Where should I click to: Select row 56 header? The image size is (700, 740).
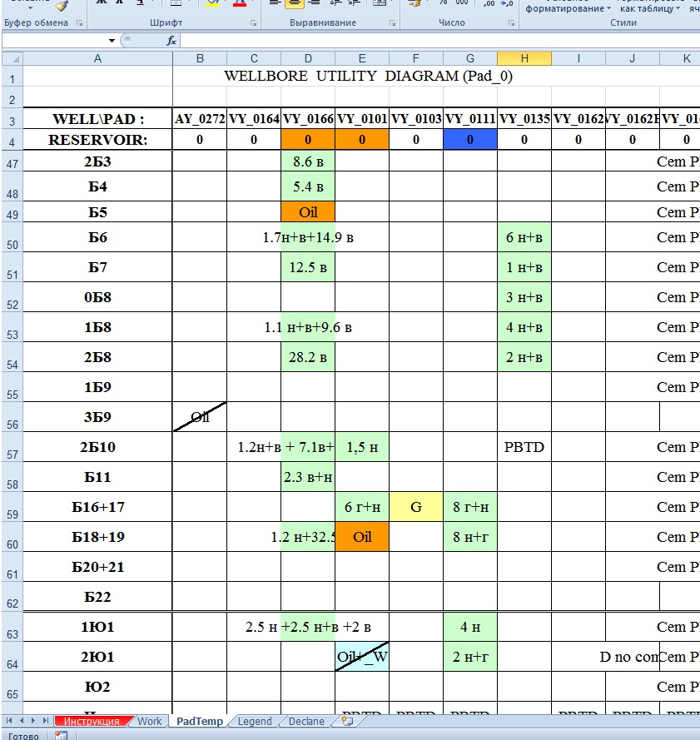(x=12, y=417)
